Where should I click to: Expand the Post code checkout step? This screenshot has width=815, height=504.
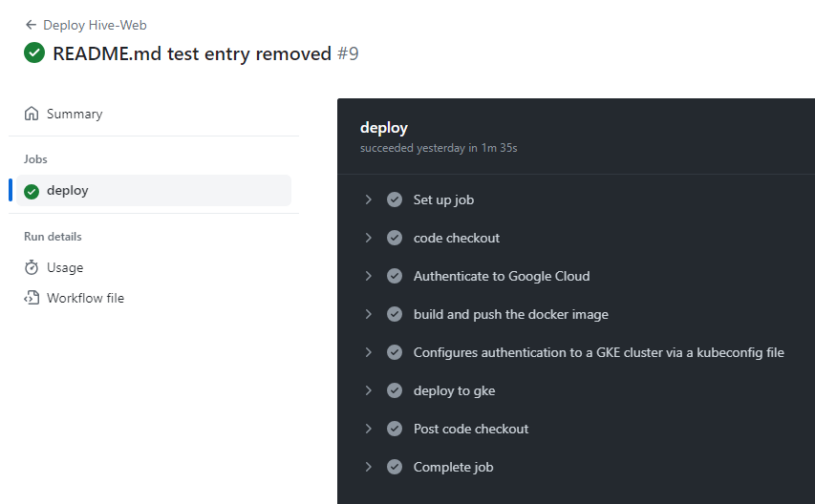tap(369, 429)
